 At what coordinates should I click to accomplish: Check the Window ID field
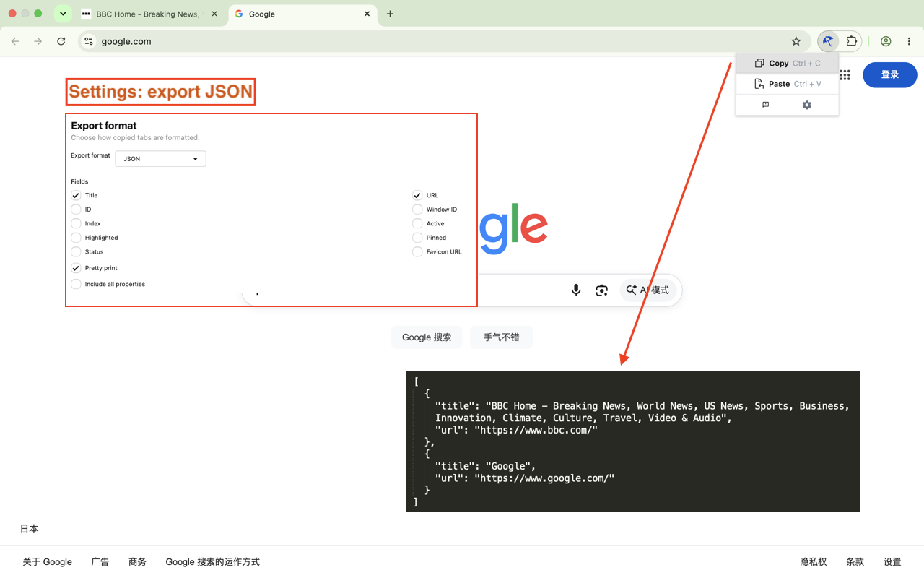pos(417,210)
